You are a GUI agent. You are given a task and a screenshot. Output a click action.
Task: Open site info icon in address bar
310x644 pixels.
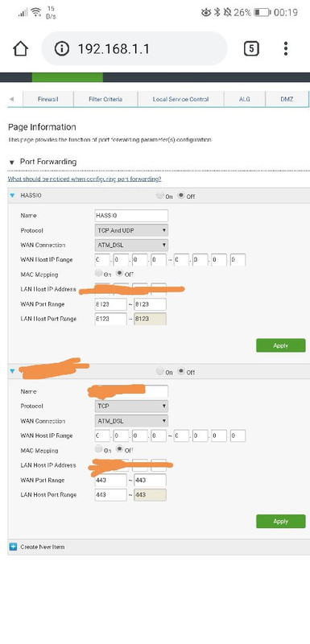61,49
